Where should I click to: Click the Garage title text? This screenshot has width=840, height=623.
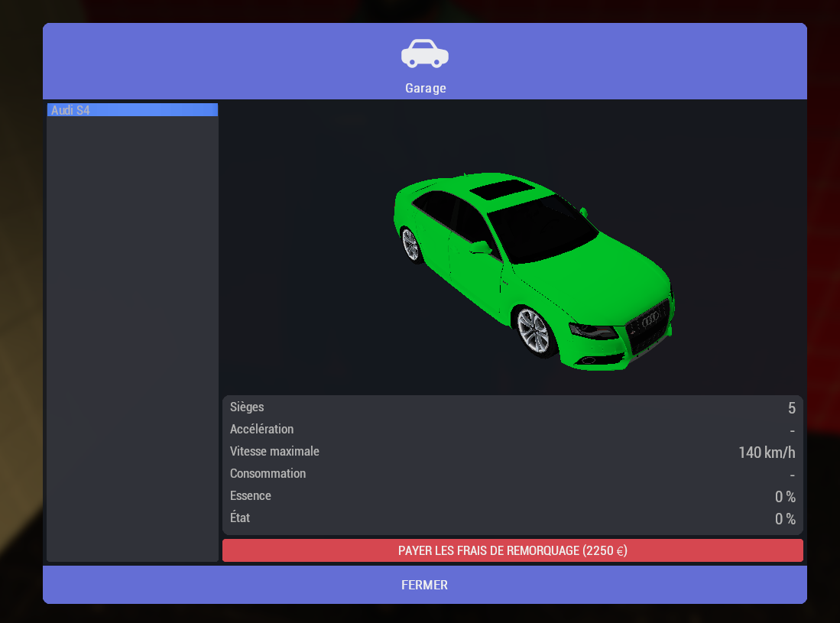pyautogui.click(x=425, y=88)
